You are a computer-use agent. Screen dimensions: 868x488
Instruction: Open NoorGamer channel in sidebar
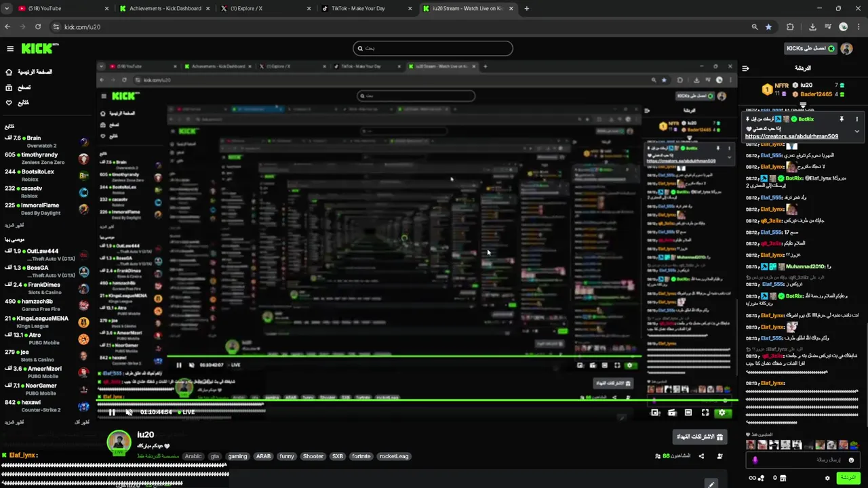click(46, 389)
